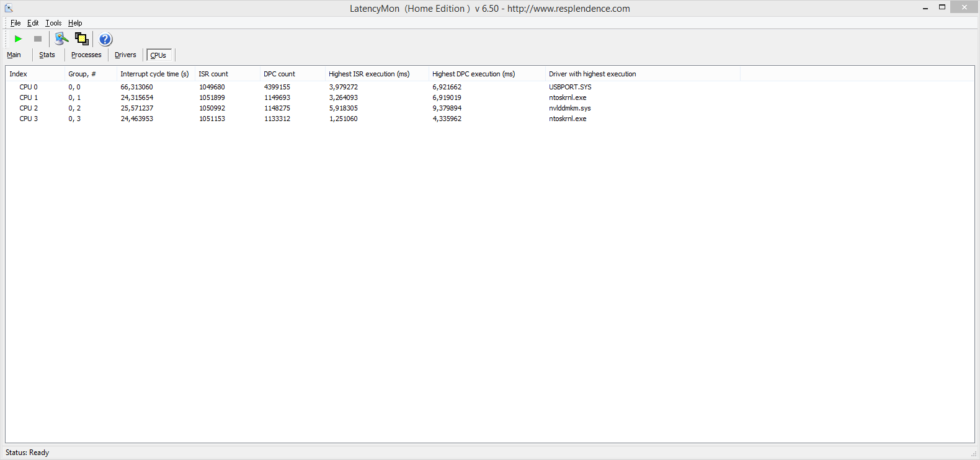The height and width of the screenshot is (460, 980).
Task: Click DPC count value 4399155
Action: pyautogui.click(x=277, y=87)
